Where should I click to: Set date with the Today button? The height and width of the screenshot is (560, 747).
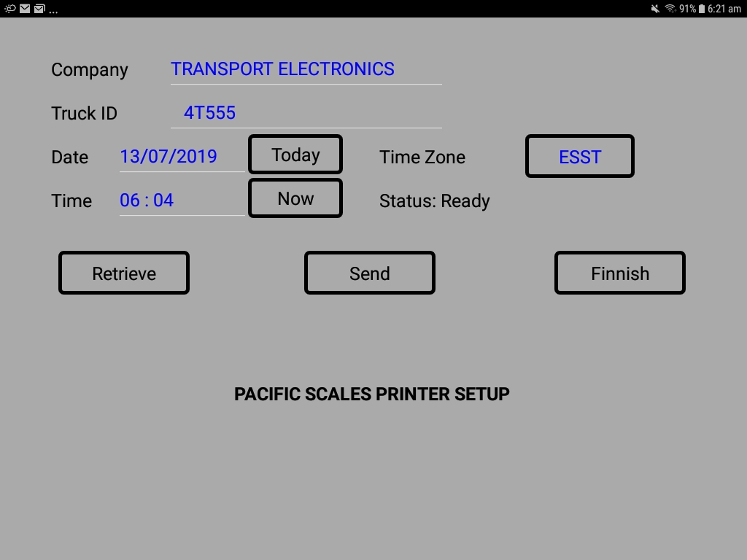coord(295,155)
